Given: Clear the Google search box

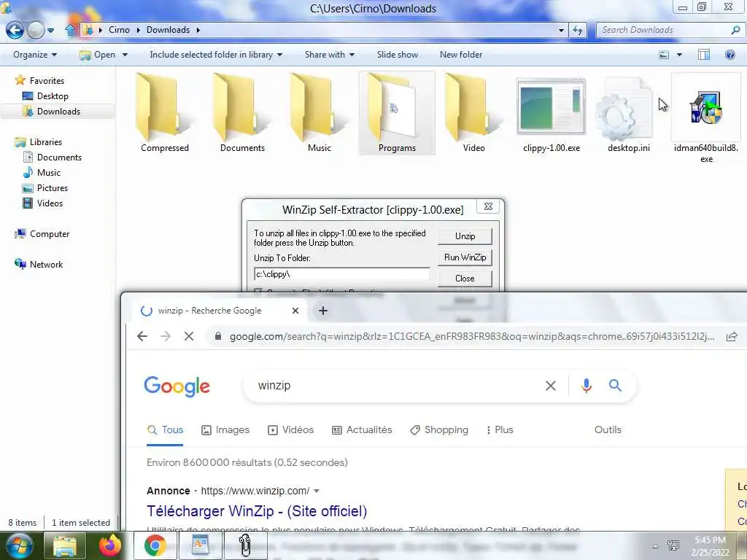Looking at the screenshot, I should [x=550, y=386].
